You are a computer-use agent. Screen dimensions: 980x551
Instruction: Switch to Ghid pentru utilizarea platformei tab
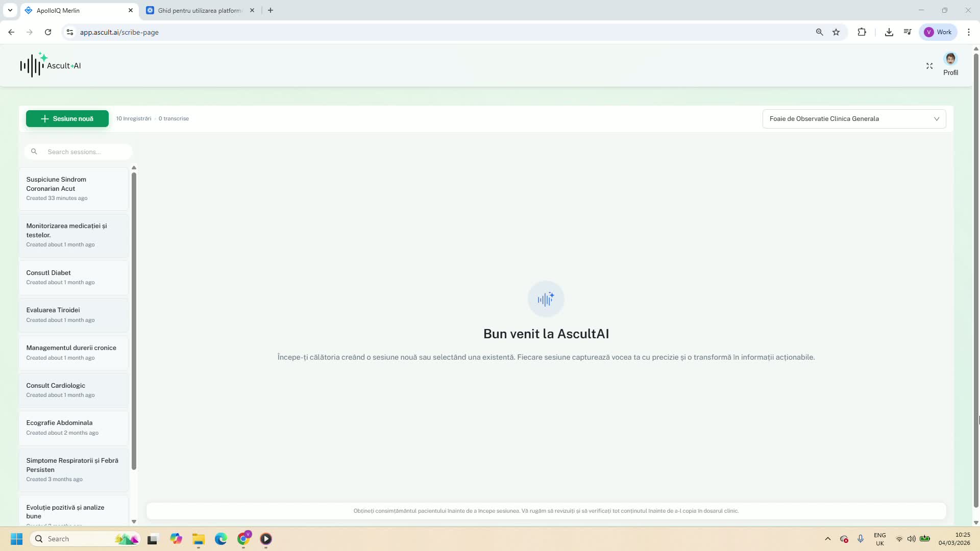tap(199, 10)
